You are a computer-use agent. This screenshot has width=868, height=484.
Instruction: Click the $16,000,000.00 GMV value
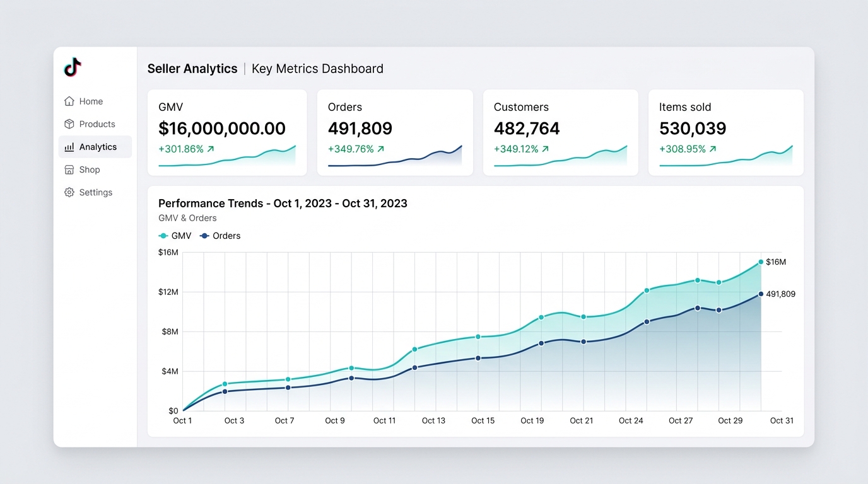click(x=222, y=129)
